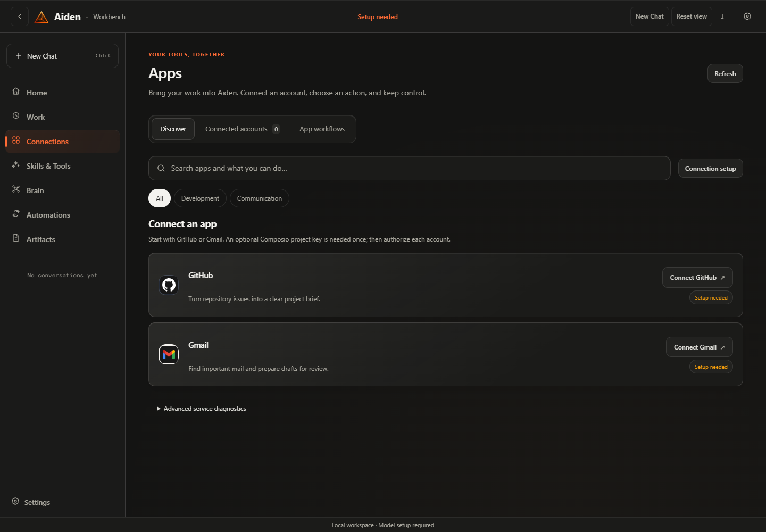Click the Aiden triangle logo
The height and width of the screenshot is (532, 766).
41,17
